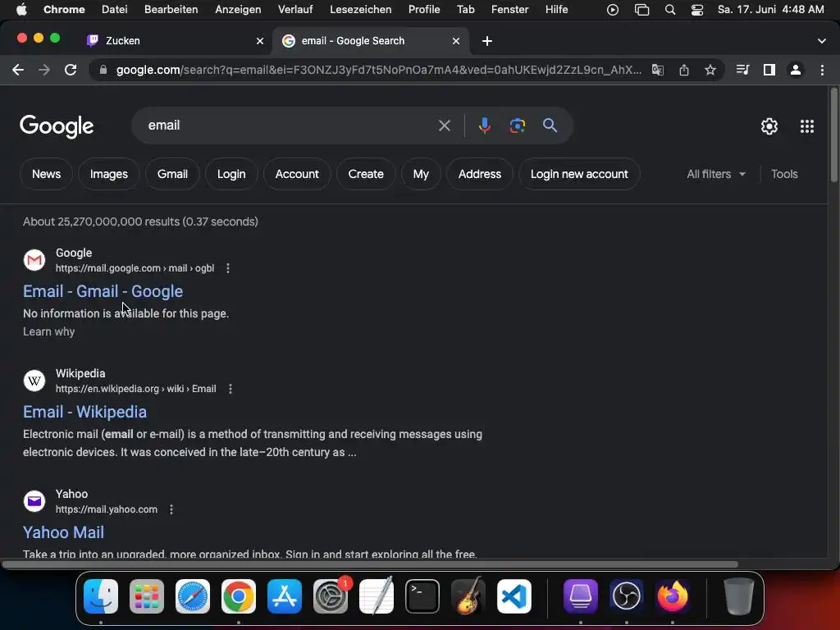The height and width of the screenshot is (630, 840).
Task: Open the Fenster menu
Action: 510,10
